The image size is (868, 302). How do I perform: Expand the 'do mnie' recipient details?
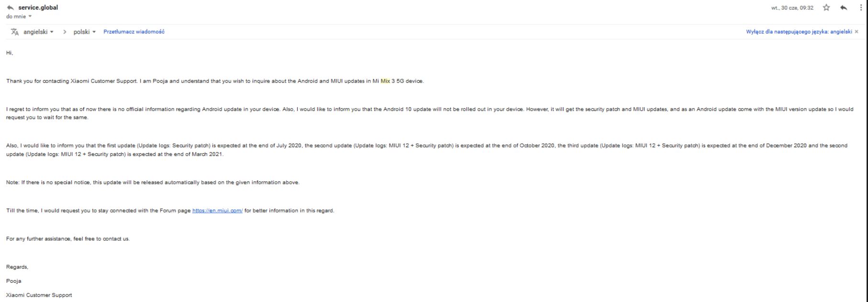tap(19, 16)
